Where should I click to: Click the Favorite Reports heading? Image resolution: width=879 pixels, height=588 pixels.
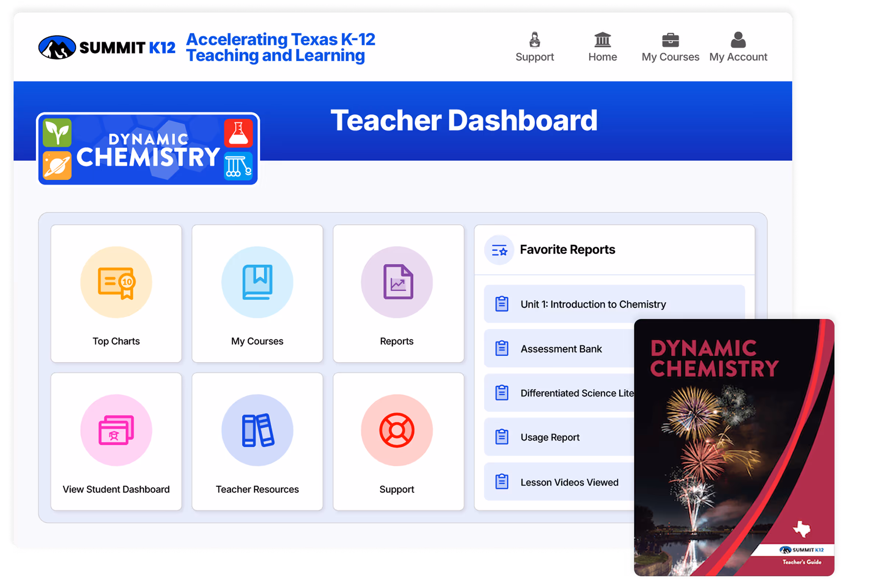point(567,250)
